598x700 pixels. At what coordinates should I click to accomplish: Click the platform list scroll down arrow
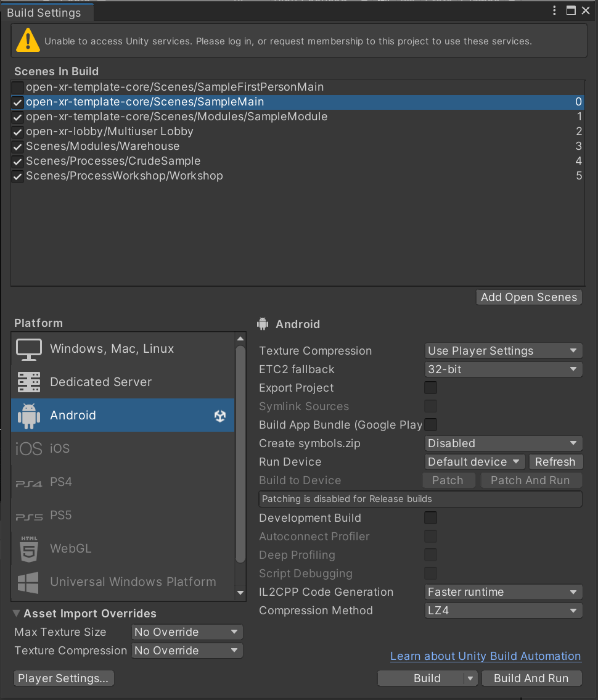[240, 593]
